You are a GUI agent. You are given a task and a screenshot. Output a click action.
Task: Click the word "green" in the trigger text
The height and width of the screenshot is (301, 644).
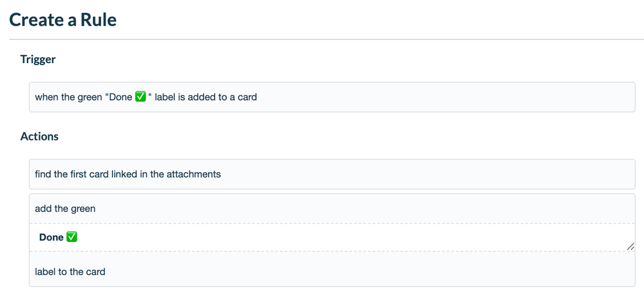[90, 97]
